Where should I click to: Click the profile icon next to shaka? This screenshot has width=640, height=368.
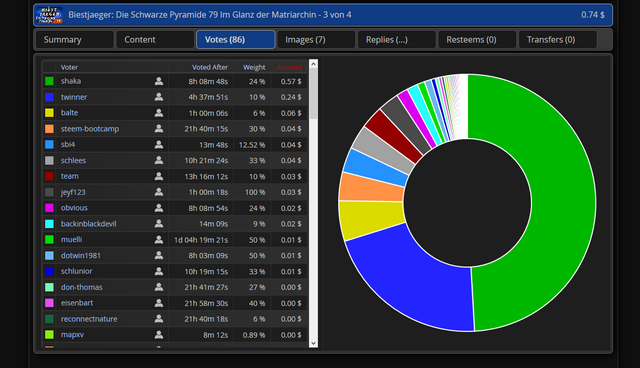click(x=159, y=81)
